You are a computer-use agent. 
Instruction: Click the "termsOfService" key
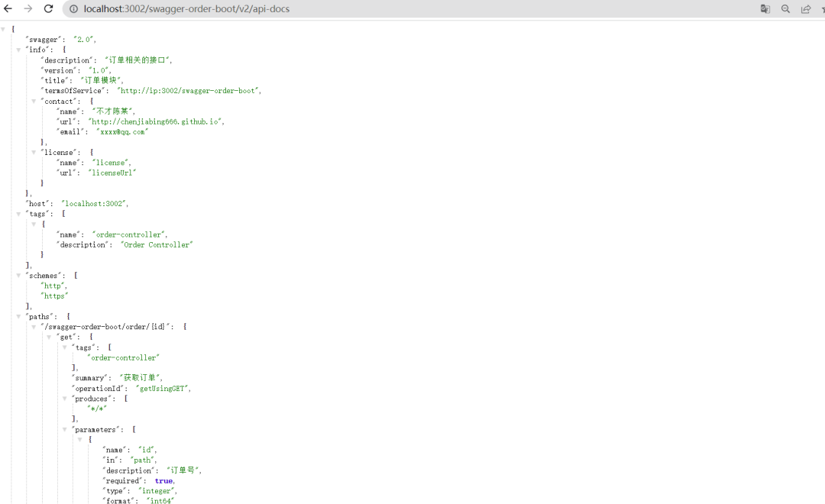[72, 90]
